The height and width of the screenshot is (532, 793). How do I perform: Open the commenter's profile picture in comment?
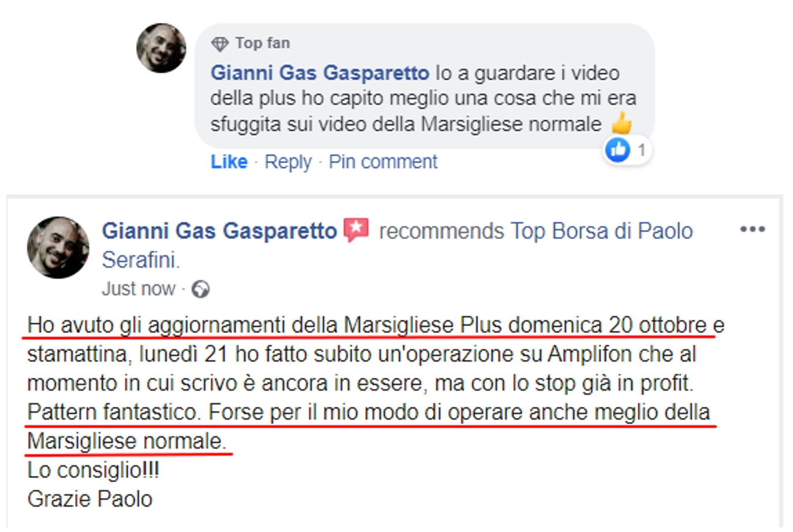pyautogui.click(x=161, y=48)
